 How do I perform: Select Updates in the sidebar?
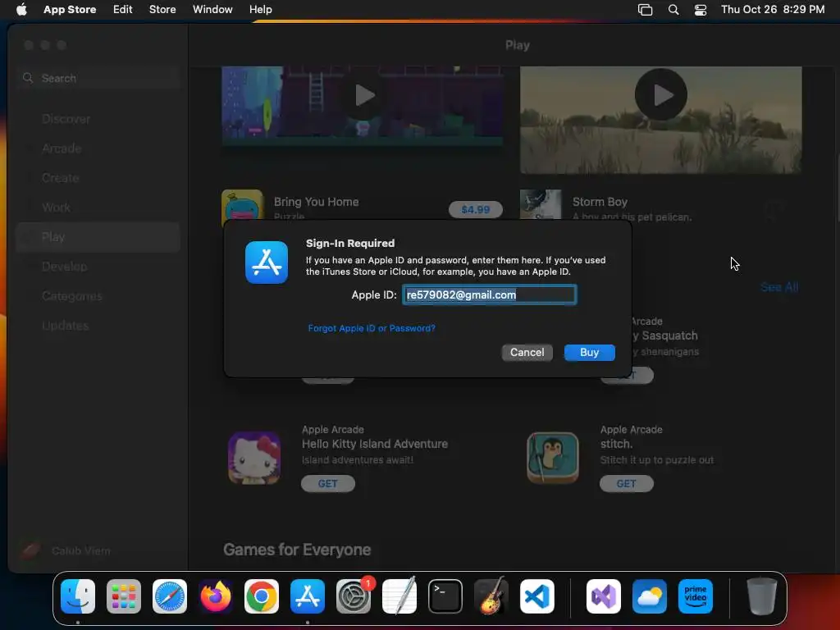(x=98, y=325)
